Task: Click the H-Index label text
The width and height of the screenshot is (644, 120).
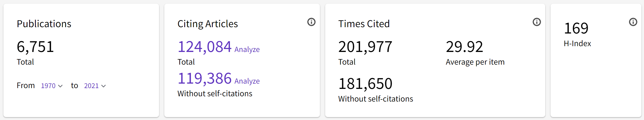Action: click(577, 44)
